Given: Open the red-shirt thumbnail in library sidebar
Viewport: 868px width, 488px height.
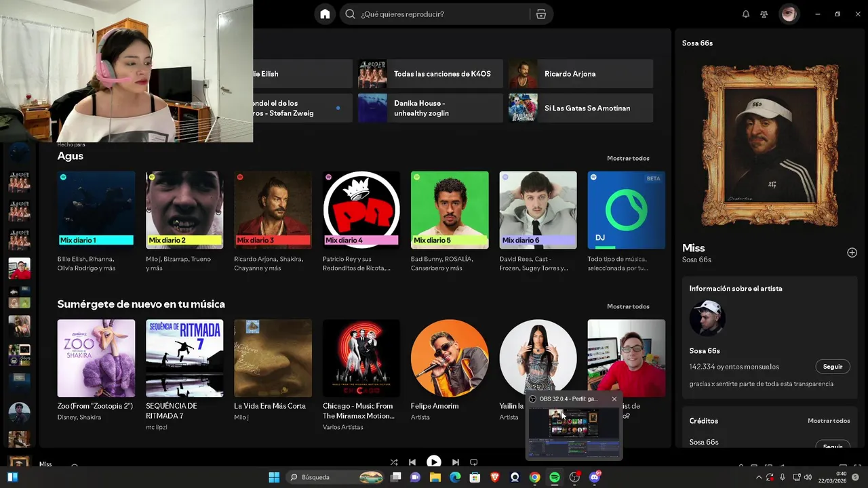Looking at the screenshot, I should pos(19,268).
